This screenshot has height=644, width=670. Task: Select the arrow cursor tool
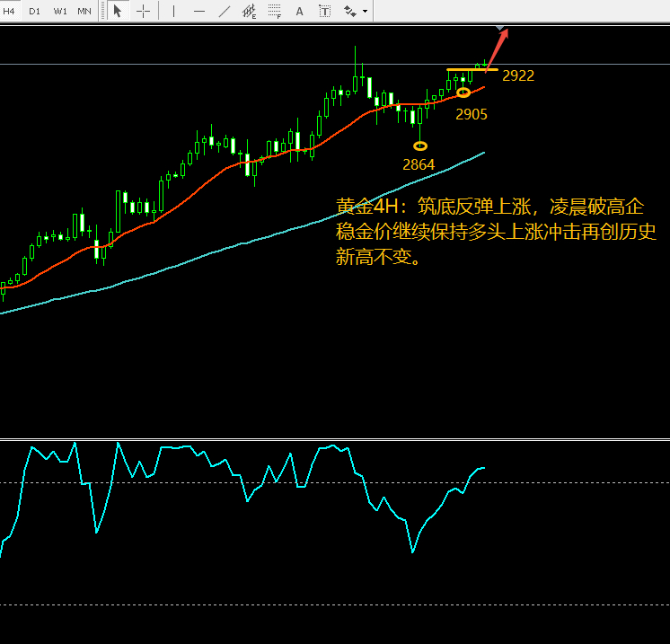click(x=118, y=11)
